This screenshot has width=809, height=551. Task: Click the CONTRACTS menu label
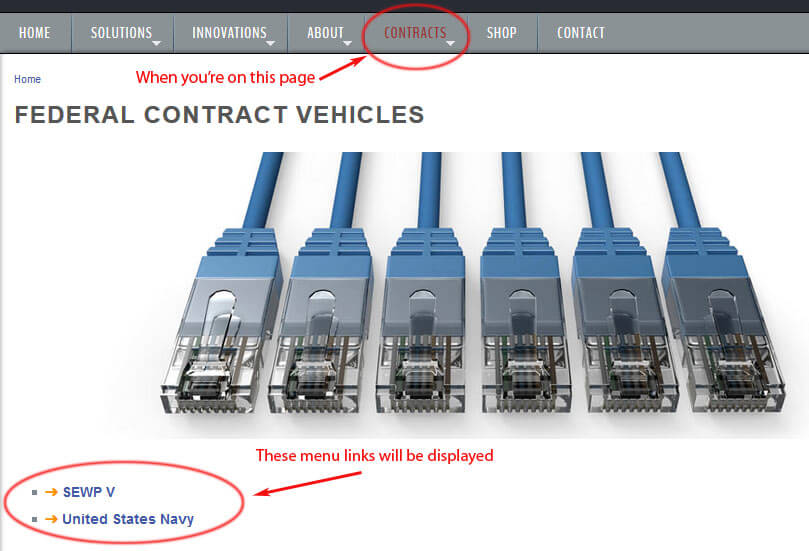[x=415, y=33]
